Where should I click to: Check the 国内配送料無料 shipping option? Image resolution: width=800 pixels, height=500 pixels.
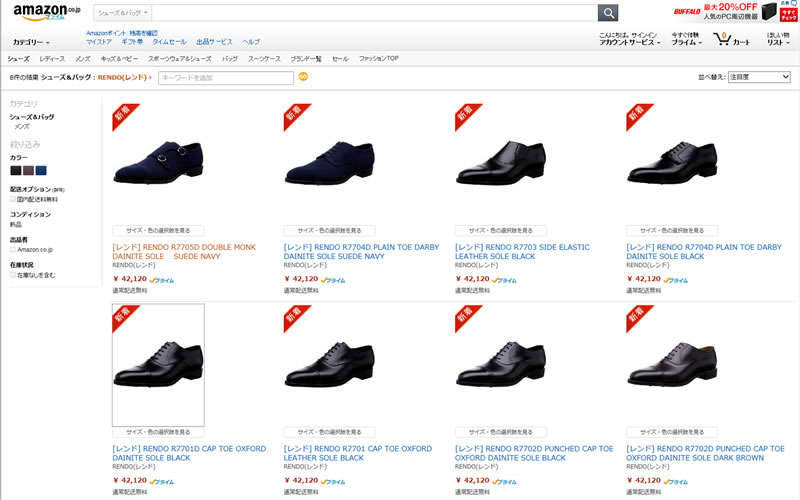coord(13,198)
